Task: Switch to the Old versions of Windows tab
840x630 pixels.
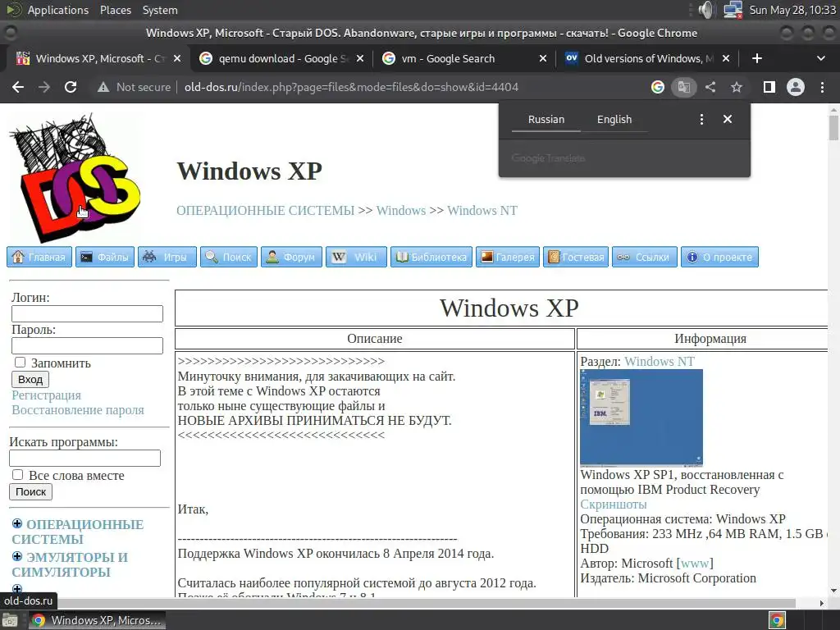Action: click(647, 58)
